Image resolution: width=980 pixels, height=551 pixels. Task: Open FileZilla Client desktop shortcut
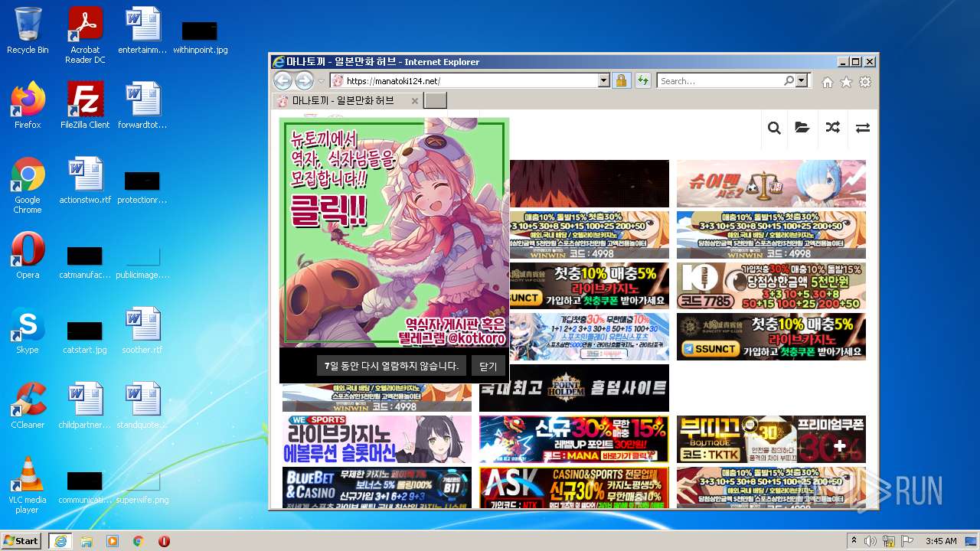pos(85,105)
